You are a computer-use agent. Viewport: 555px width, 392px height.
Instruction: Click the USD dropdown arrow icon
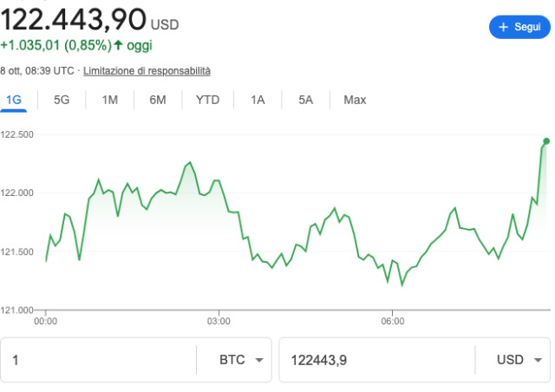coord(538,360)
